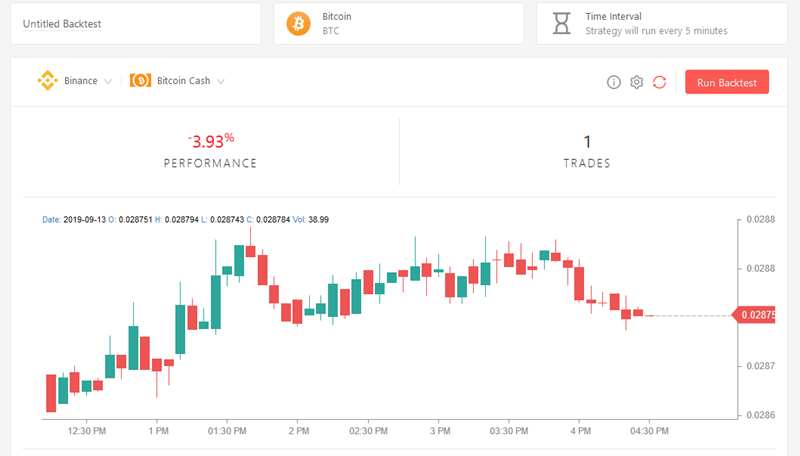Select the Bitcoin BTC currency card
The image size is (800, 456).
pyautogui.click(x=399, y=23)
